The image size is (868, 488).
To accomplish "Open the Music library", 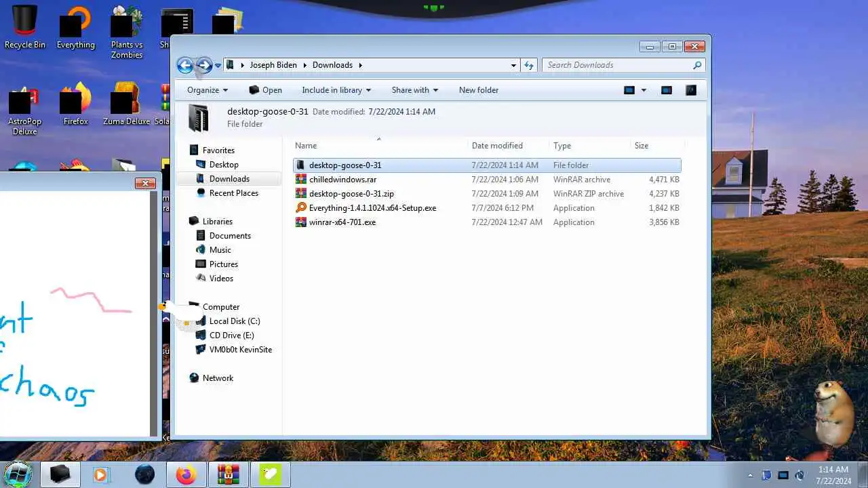I will pyautogui.click(x=220, y=250).
